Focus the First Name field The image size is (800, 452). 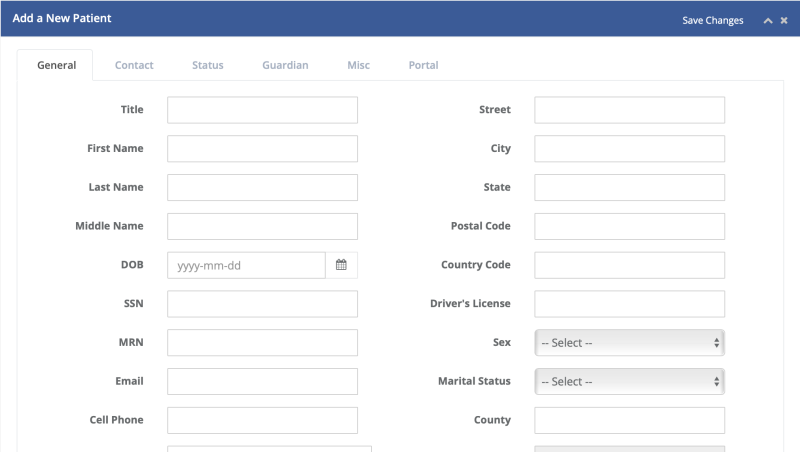coord(262,149)
